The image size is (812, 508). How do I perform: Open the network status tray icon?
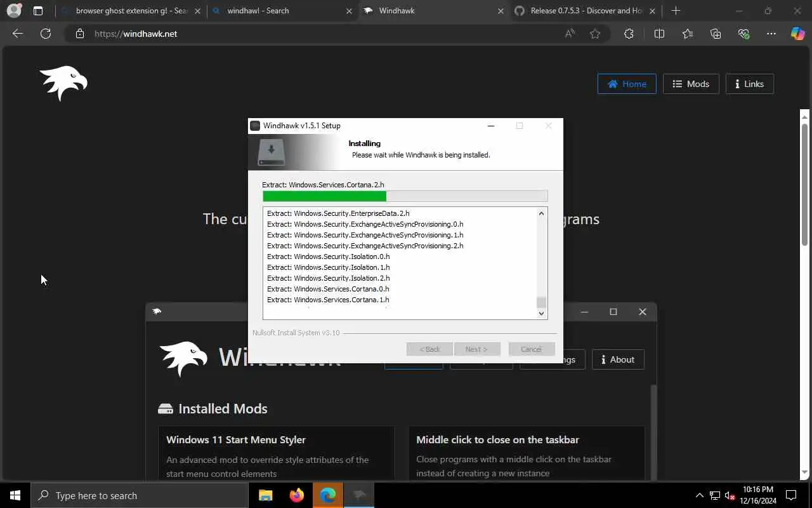coord(715,495)
